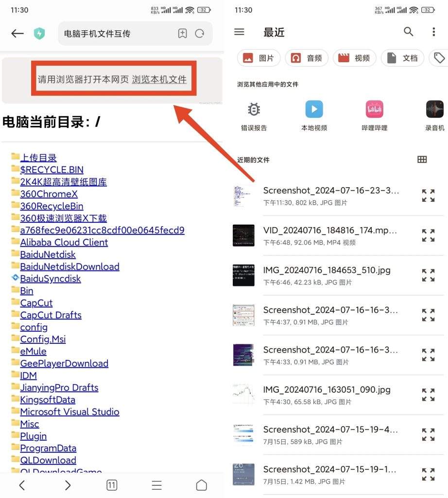Open Config.Msi folder link
Image resolution: width=448 pixels, height=498 pixels.
tap(43, 339)
